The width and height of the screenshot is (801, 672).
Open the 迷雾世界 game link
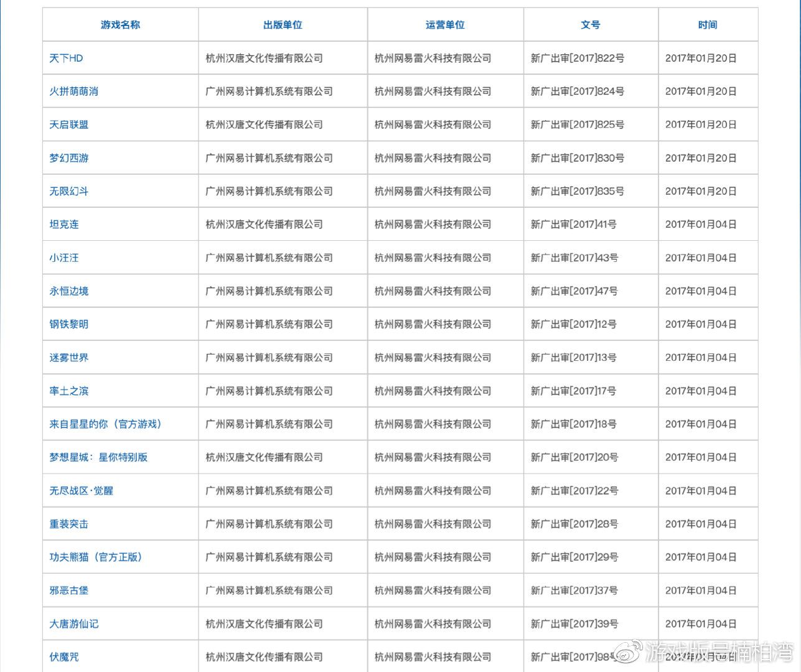(69, 358)
